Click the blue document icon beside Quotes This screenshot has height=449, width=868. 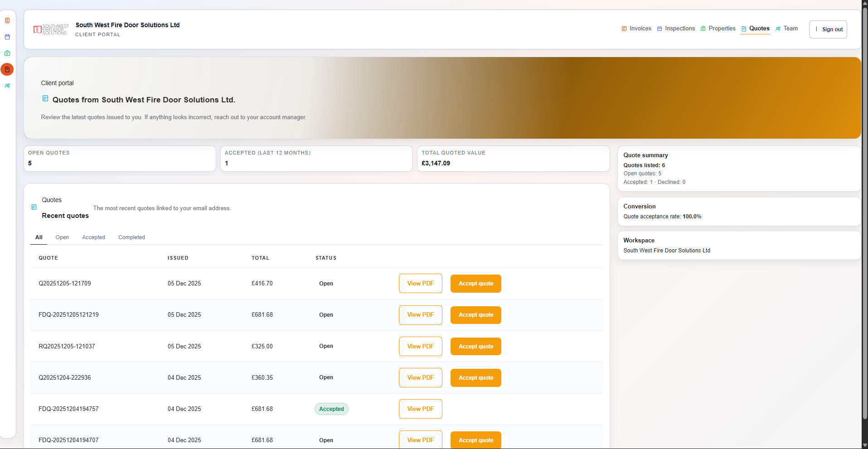743,29
